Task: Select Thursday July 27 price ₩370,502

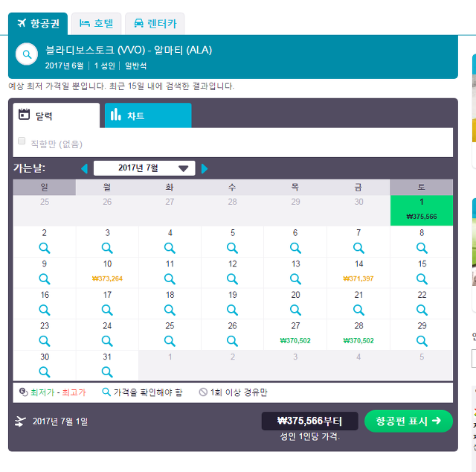Action: pos(295,341)
